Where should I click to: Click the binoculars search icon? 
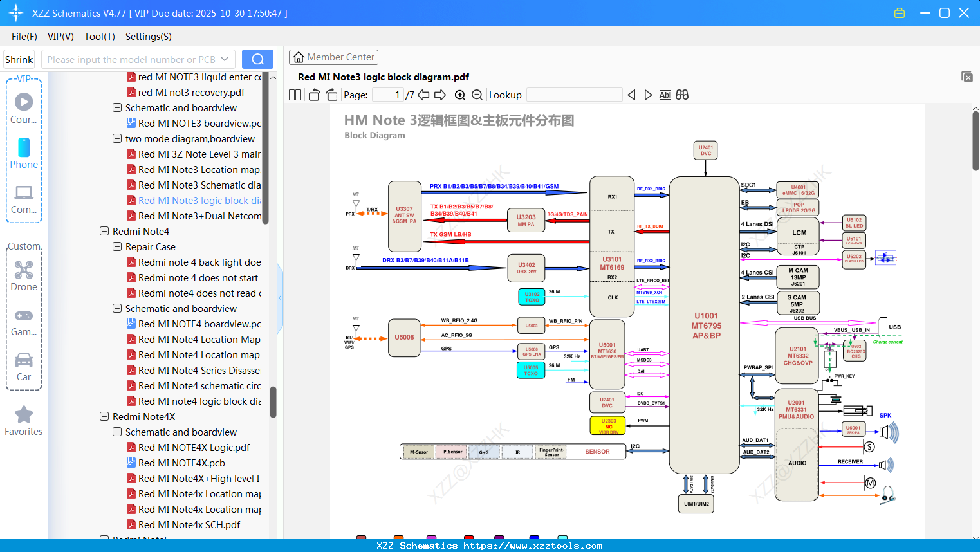[x=682, y=95]
